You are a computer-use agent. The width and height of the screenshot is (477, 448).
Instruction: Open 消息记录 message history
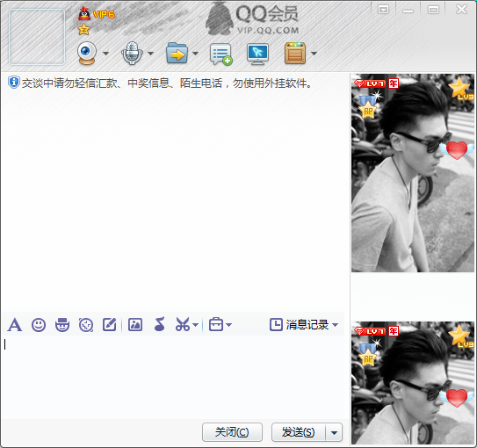pyautogui.click(x=300, y=324)
